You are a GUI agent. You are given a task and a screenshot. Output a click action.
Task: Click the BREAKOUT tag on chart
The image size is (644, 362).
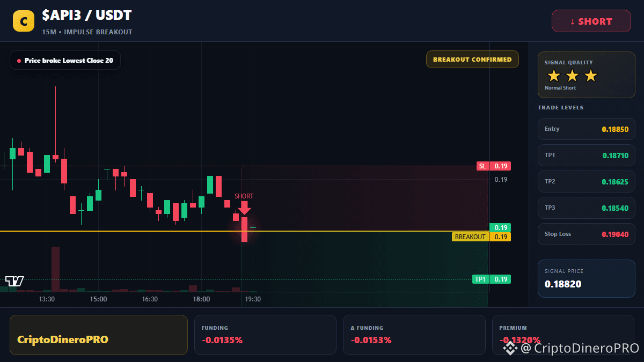[x=471, y=237]
